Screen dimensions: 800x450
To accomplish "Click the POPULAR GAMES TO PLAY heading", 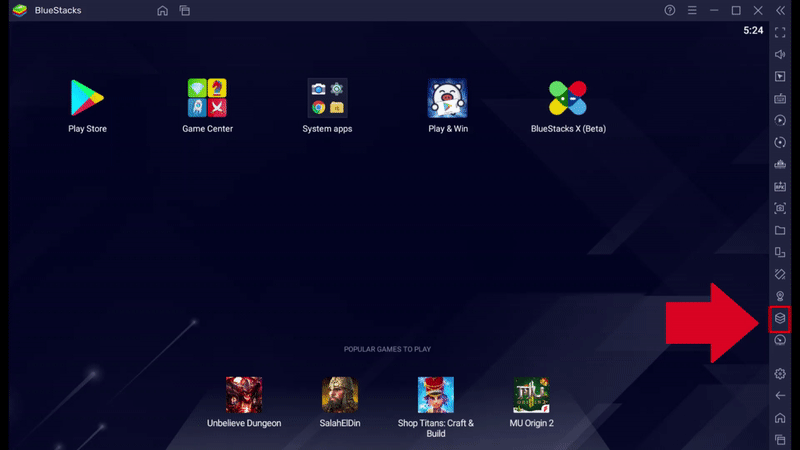I will [387, 349].
